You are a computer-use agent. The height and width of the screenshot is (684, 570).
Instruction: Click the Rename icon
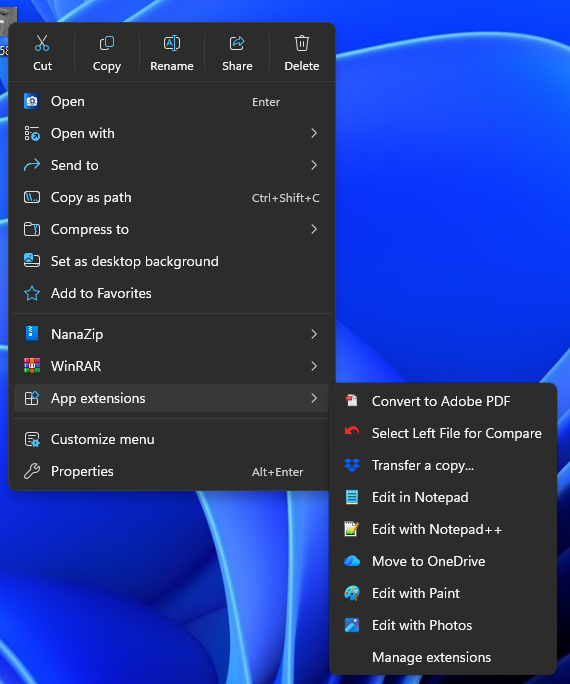tap(172, 43)
